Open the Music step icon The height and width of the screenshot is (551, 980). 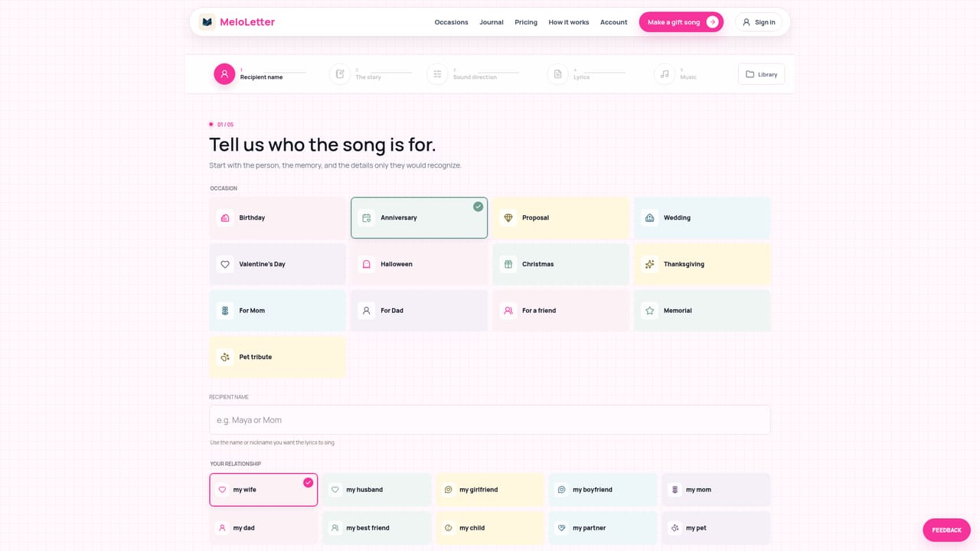point(665,74)
